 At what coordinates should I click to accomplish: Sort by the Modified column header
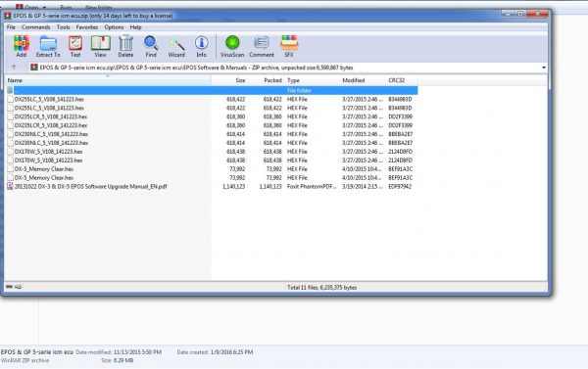pyautogui.click(x=363, y=80)
